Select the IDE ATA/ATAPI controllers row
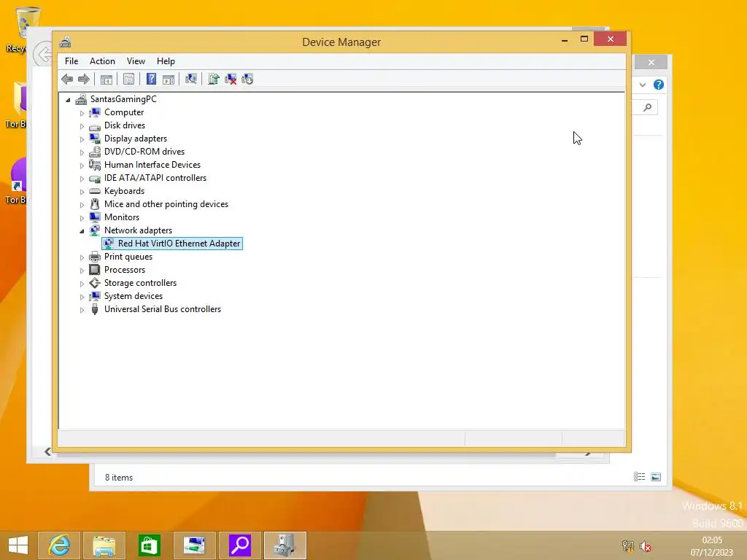 point(147,178)
